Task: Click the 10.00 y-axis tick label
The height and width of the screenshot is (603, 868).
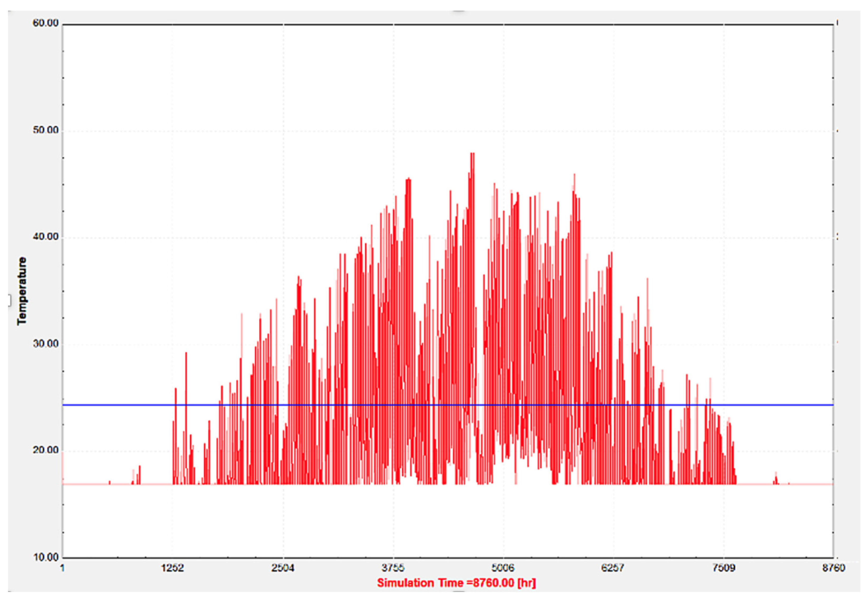Action: 46,557
